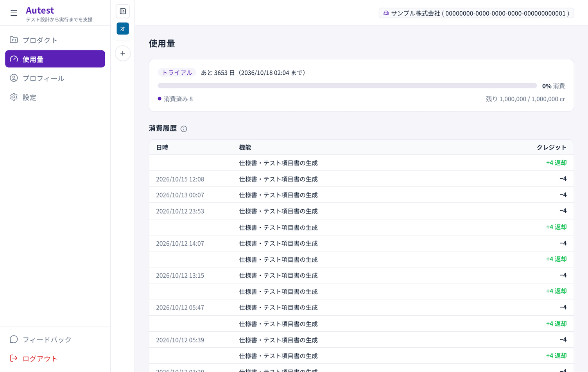Open the サンプル株式会社 organization selector
588x372 pixels.
pyautogui.click(x=476, y=13)
